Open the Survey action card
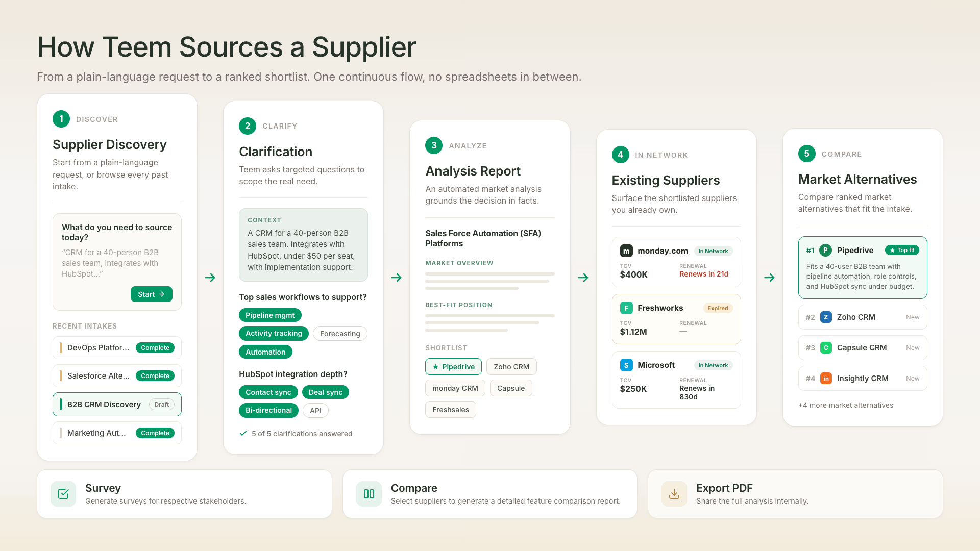 pyautogui.click(x=184, y=494)
